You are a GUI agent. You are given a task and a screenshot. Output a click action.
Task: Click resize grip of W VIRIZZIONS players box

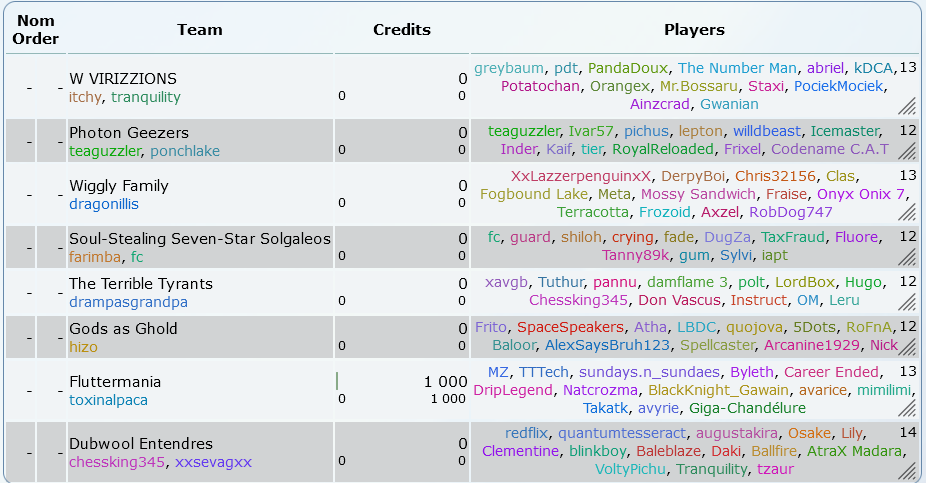point(907,106)
